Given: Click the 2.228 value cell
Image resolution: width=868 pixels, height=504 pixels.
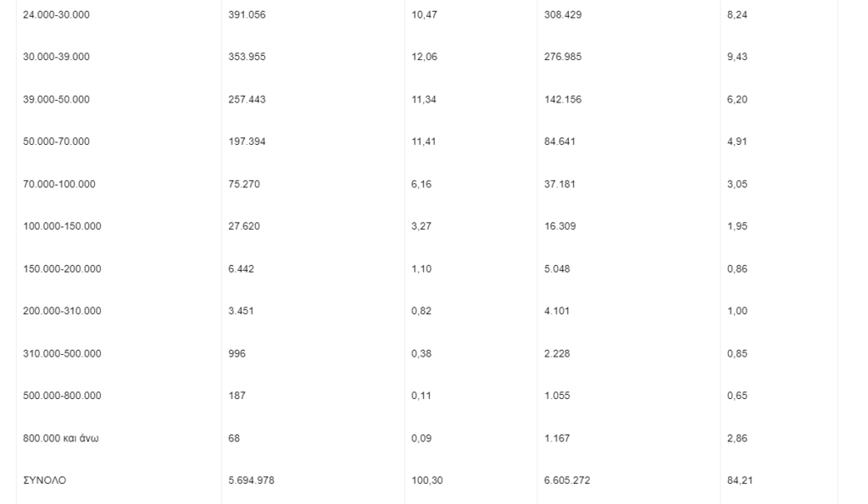Looking at the screenshot, I should pyautogui.click(x=557, y=353).
